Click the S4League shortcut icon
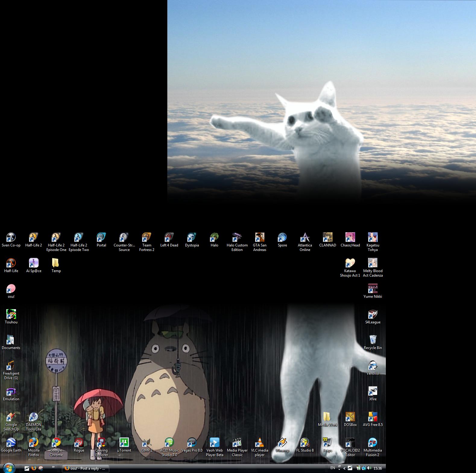476x473 pixels. point(373,317)
